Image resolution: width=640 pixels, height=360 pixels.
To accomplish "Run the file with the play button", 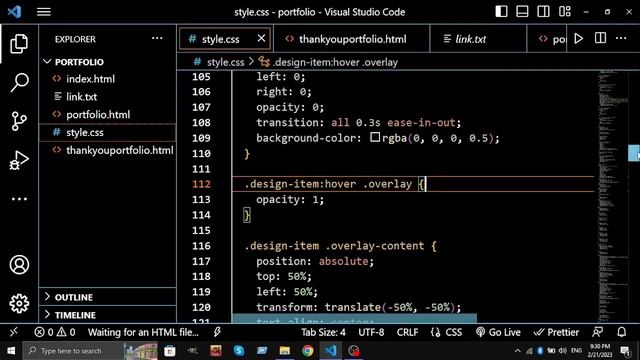I will click(x=579, y=38).
